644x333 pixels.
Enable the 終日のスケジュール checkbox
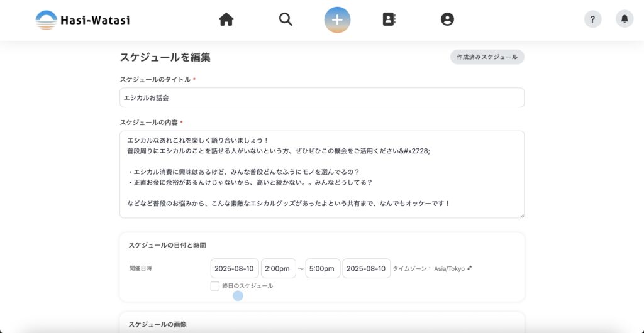coord(216,286)
